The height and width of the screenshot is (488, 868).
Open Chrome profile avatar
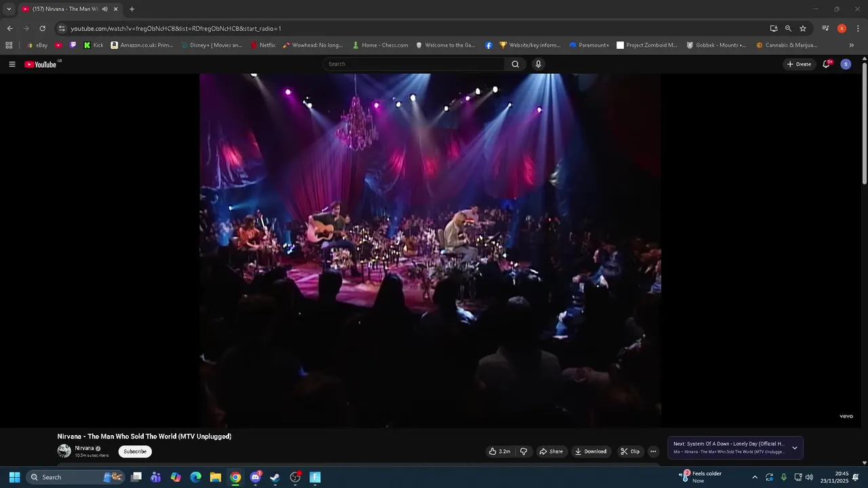842,28
